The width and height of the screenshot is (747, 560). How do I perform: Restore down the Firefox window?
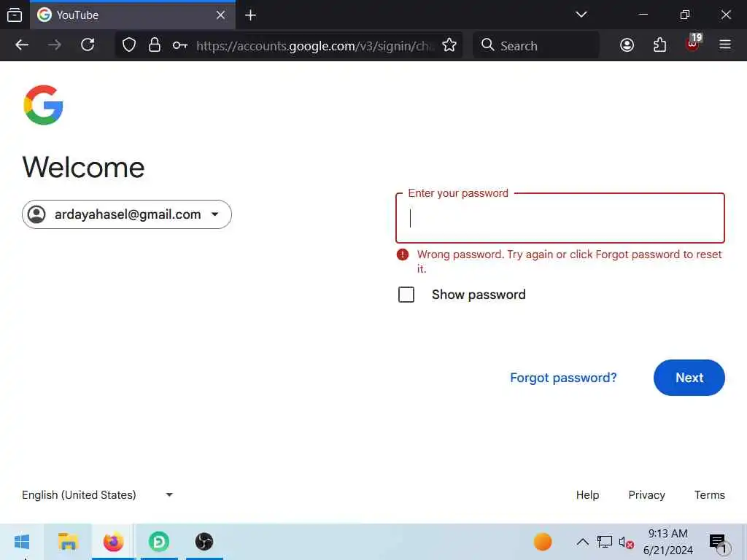(684, 15)
